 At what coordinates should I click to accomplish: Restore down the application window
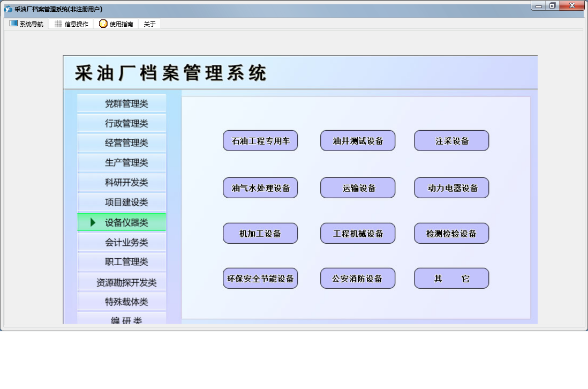[552, 6]
